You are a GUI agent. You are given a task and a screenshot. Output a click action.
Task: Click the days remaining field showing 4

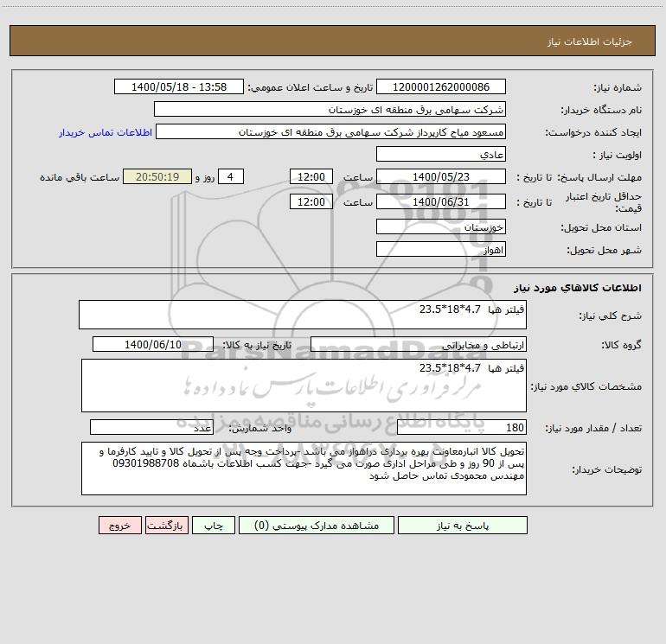[231, 176]
